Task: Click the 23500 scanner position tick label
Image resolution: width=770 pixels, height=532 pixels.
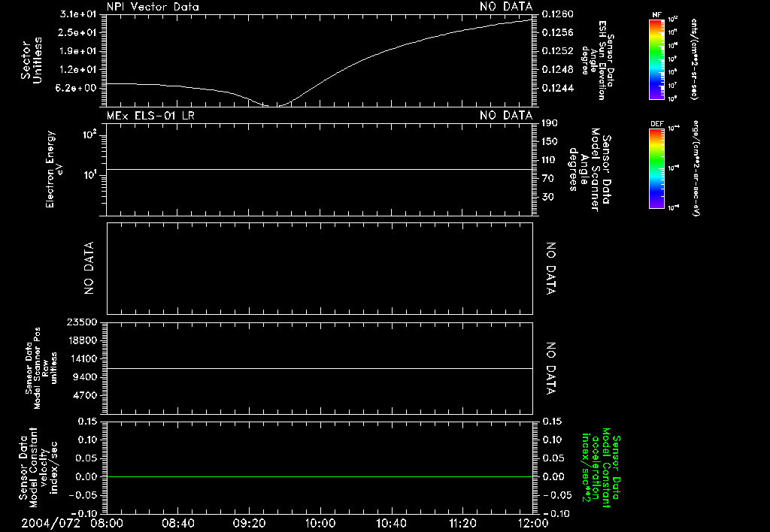Action: coord(81,322)
